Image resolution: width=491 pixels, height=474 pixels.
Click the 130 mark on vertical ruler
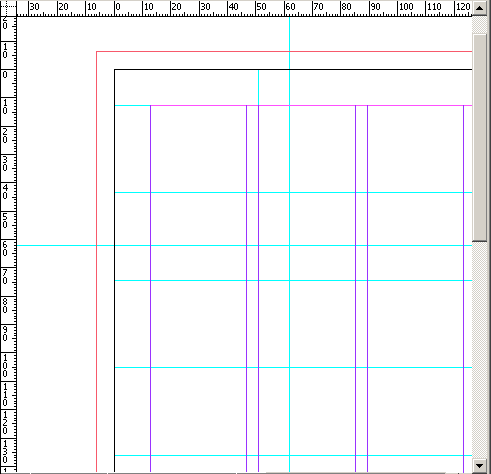click(5, 452)
